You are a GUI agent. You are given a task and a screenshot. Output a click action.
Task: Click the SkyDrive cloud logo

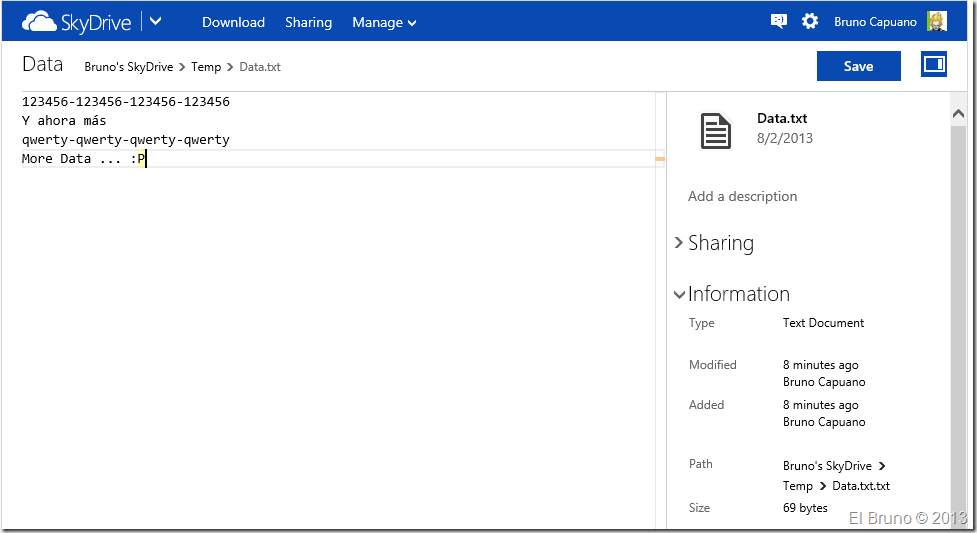tap(40, 22)
